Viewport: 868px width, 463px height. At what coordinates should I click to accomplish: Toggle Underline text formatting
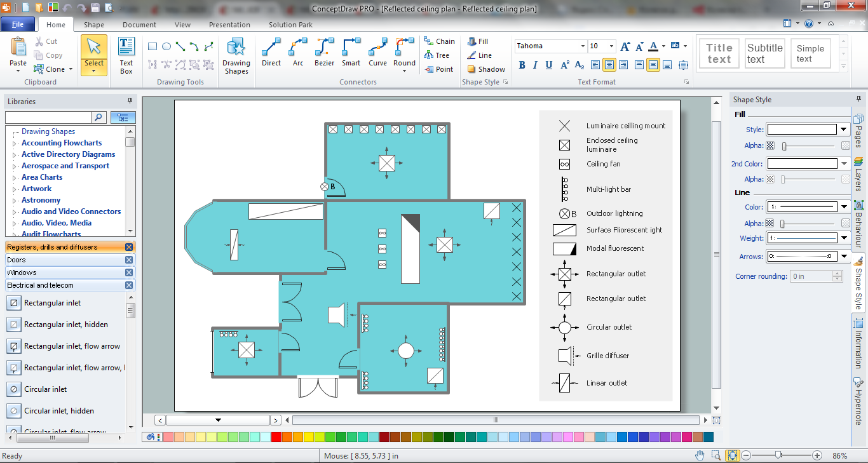(x=549, y=65)
